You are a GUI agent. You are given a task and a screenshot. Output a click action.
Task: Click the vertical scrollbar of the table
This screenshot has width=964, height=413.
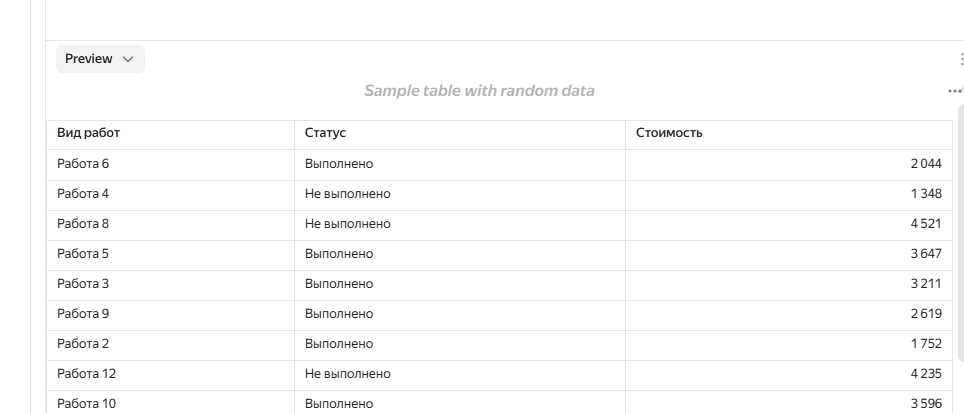961,232
